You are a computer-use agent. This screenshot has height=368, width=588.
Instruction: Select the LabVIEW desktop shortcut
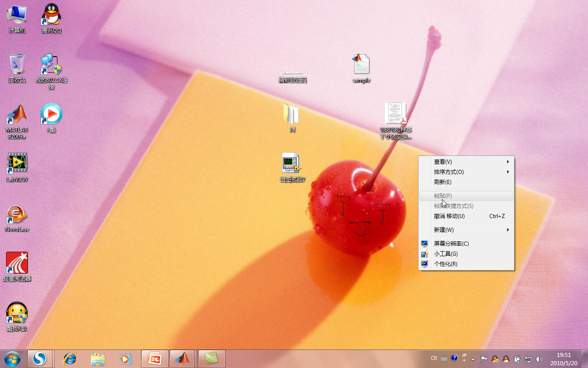pyautogui.click(x=17, y=167)
